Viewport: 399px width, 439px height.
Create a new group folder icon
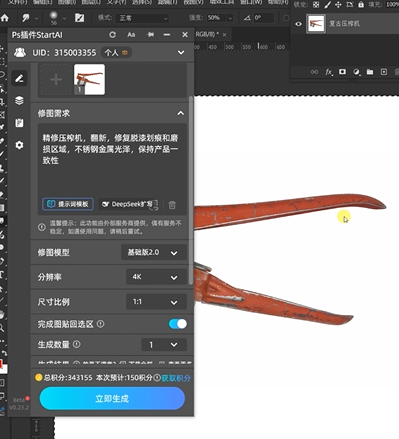tap(370, 72)
